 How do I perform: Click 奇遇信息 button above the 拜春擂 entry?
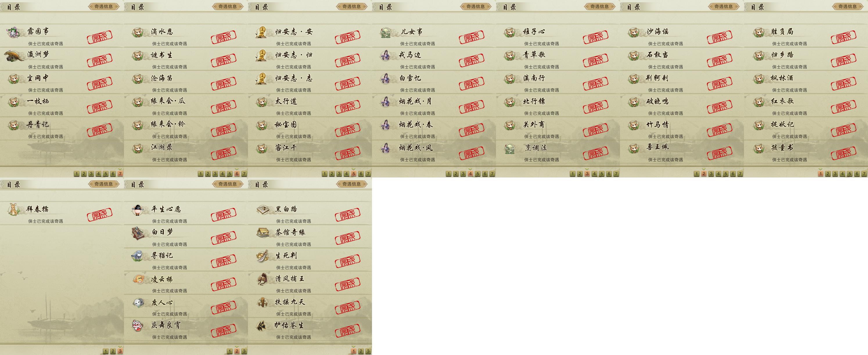pos(103,184)
